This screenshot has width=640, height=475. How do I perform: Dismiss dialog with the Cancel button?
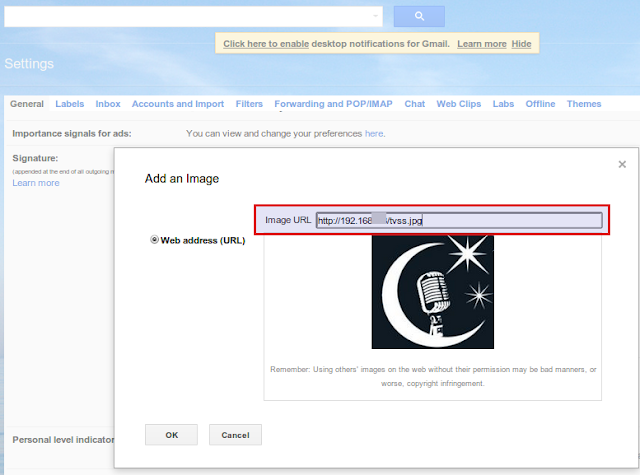click(x=236, y=435)
